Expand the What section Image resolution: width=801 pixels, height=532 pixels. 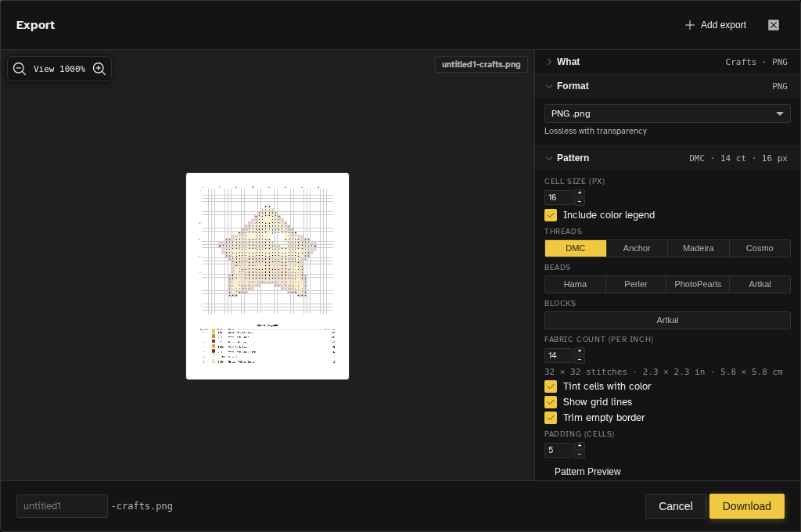point(667,62)
